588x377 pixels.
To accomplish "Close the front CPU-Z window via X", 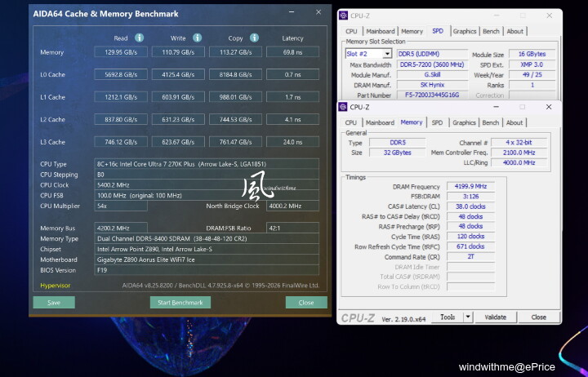I will tap(549, 107).
